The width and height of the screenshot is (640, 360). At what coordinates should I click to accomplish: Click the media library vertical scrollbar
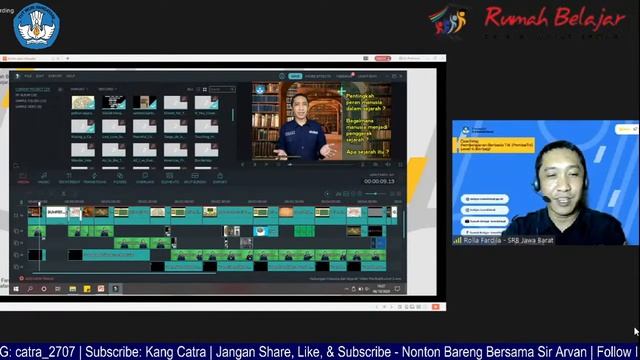click(x=233, y=114)
